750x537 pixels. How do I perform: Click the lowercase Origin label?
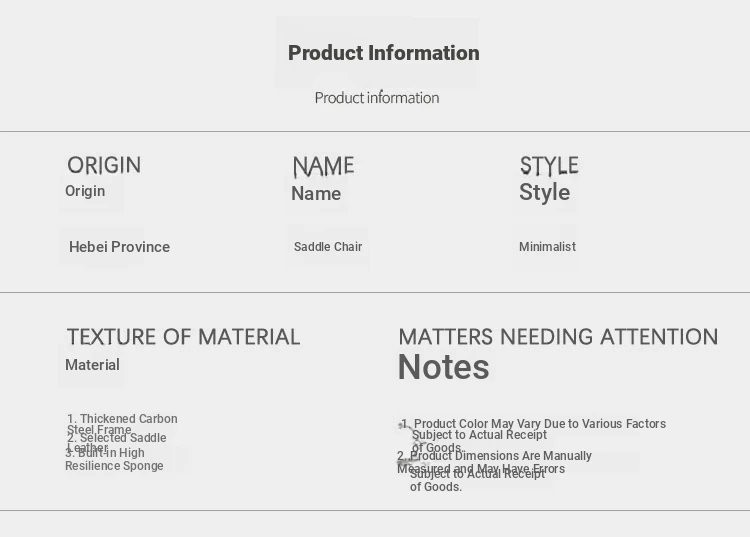[85, 191]
